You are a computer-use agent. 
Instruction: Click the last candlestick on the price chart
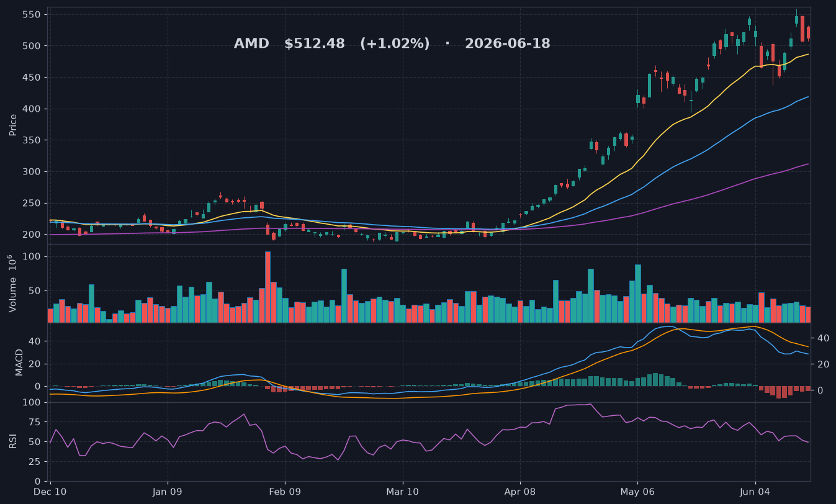pos(808,32)
